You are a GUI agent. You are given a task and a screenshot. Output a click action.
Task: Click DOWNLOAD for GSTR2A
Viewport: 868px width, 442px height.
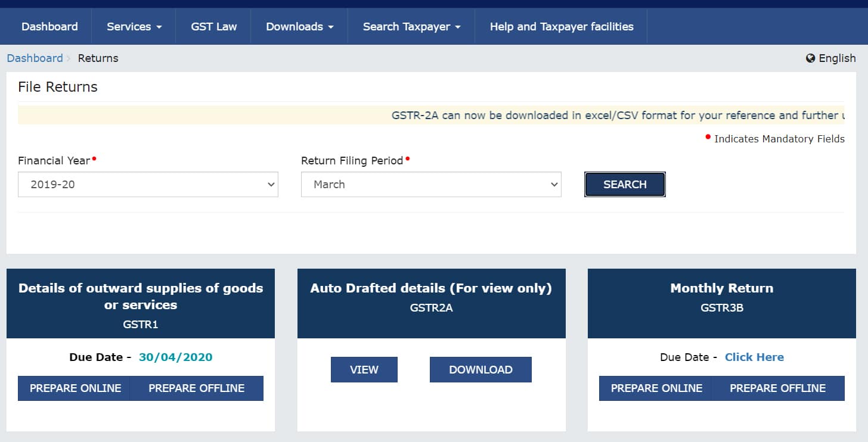[480, 369]
